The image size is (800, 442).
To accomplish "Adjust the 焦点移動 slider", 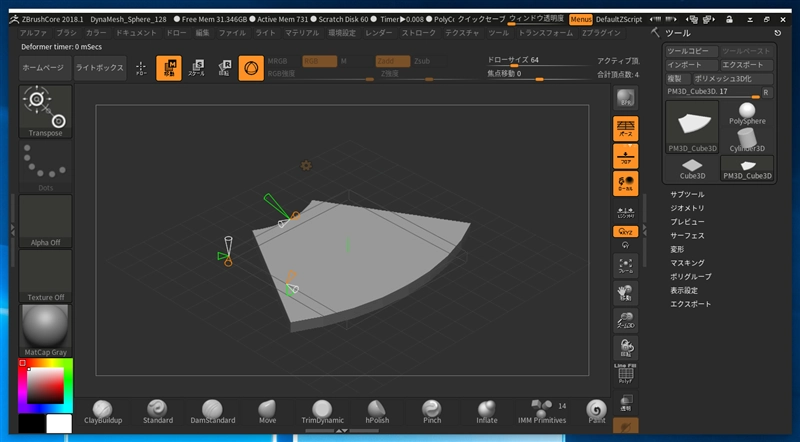I will pyautogui.click(x=538, y=75).
